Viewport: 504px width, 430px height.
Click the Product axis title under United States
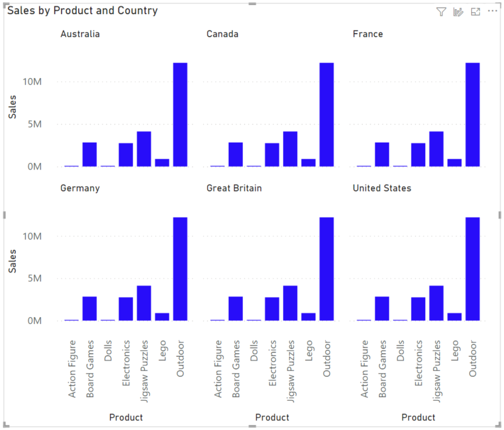tap(418, 417)
